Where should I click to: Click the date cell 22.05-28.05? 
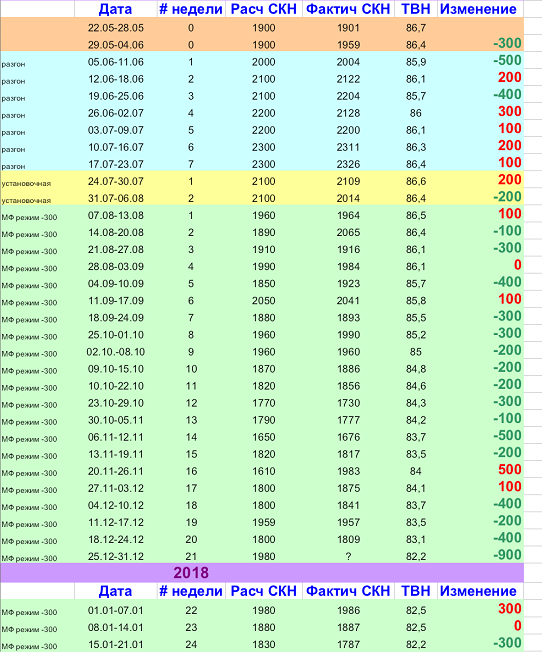point(116,28)
